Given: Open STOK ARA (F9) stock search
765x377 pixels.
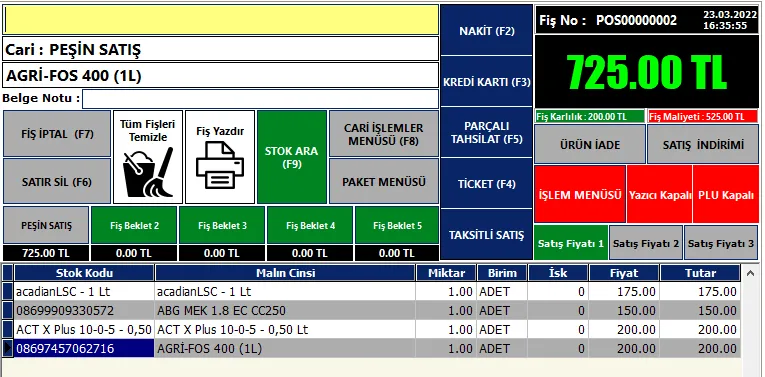Looking at the screenshot, I should pyautogui.click(x=292, y=157).
